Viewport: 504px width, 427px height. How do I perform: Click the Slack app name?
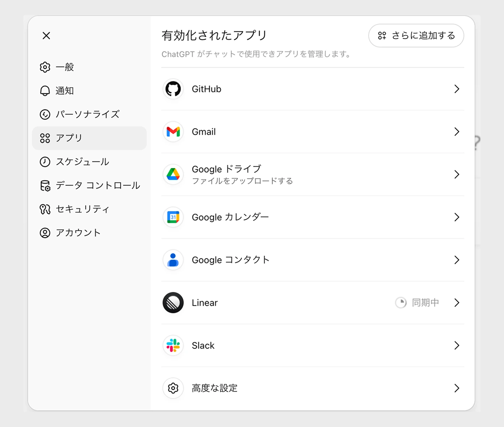[x=203, y=346]
